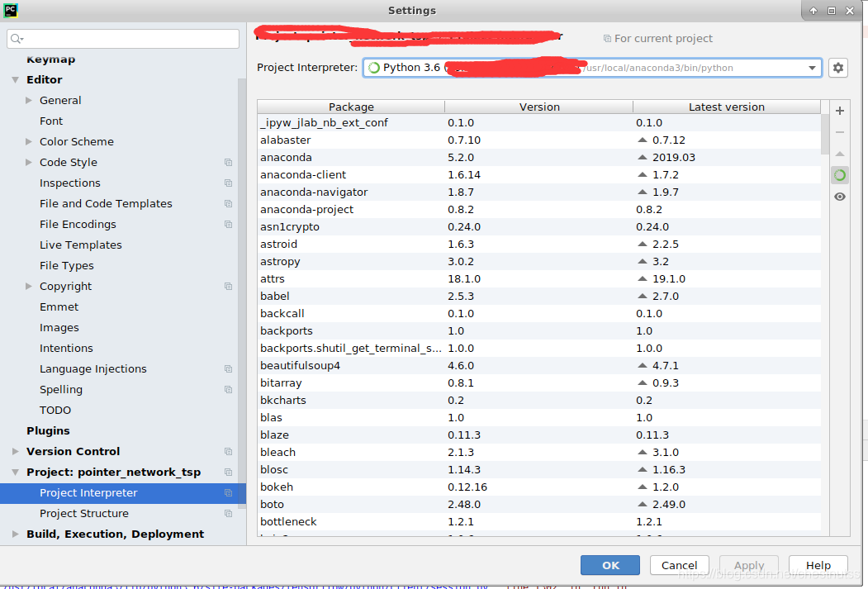The height and width of the screenshot is (589, 868).
Task: Open Help for settings dialog
Action: (x=818, y=565)
